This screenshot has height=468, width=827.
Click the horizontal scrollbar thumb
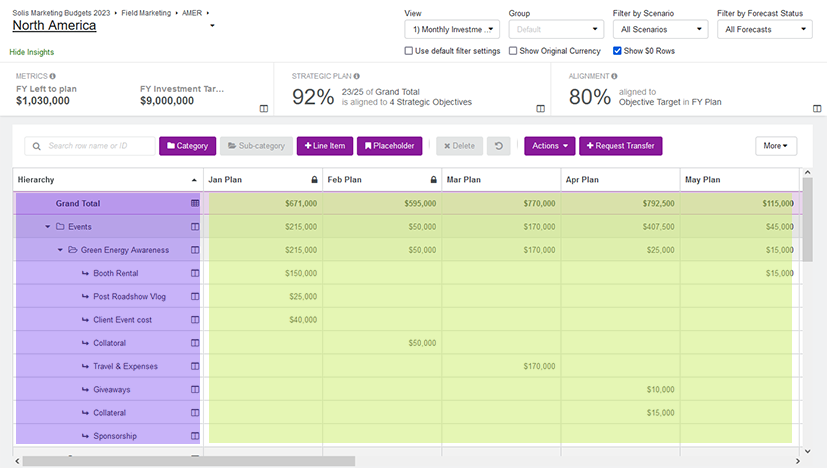click(x=189, y=461)
